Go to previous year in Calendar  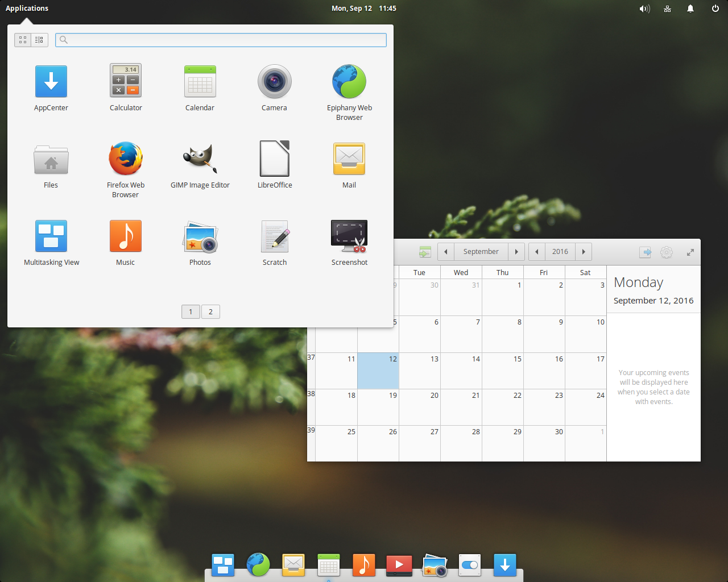pyautogui.click(x=536, y=252)
